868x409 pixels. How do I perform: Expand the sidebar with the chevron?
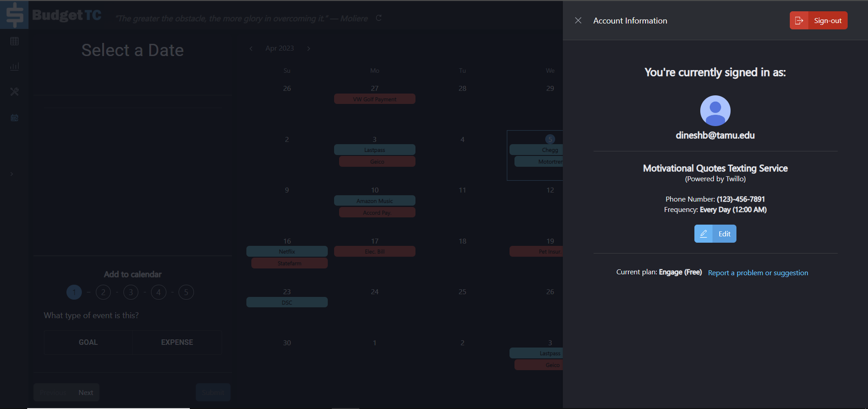pyautogui.click(x=12, y=174)
